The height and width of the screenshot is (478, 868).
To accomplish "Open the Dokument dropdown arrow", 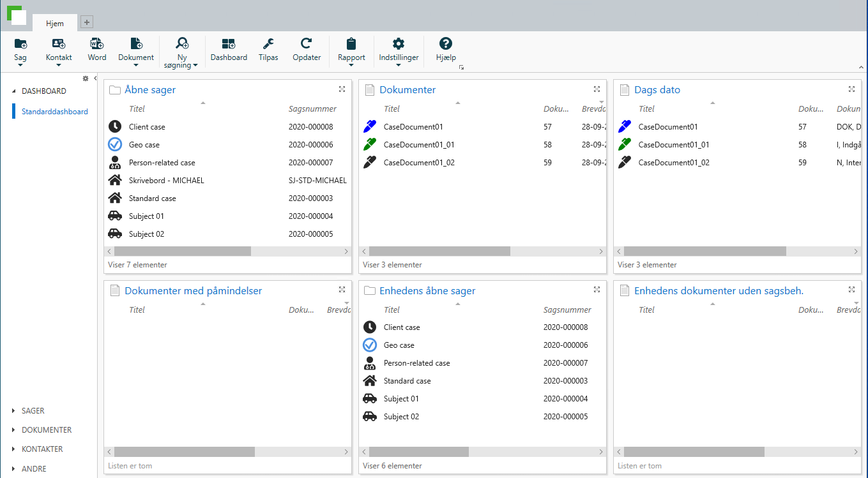I will tap(136, 64).
